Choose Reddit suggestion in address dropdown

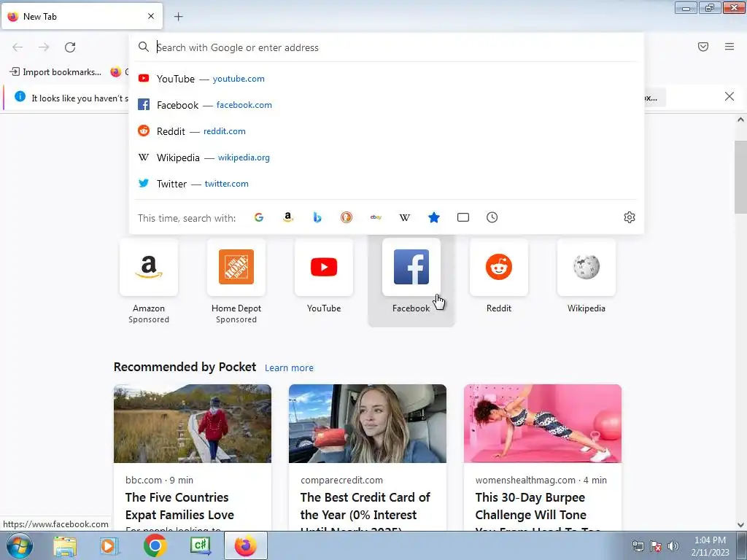(x=387, y=131)
